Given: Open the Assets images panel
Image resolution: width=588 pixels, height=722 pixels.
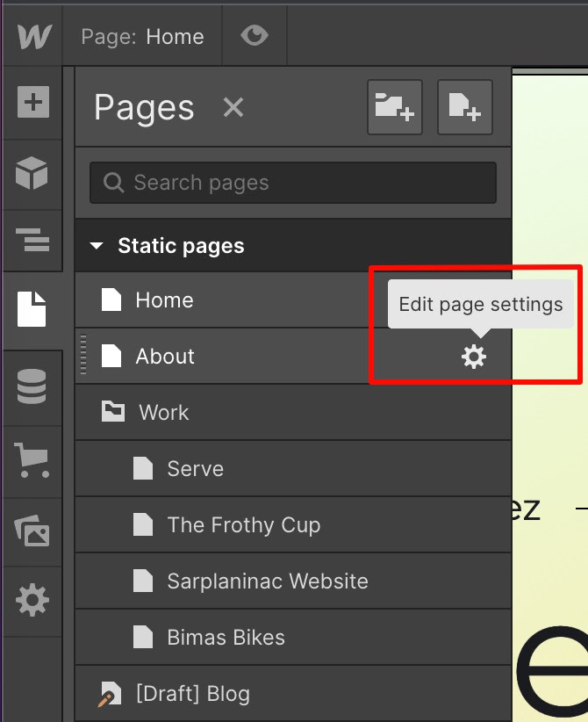Looking at the screenshot, I should click(x=32, y=531).
